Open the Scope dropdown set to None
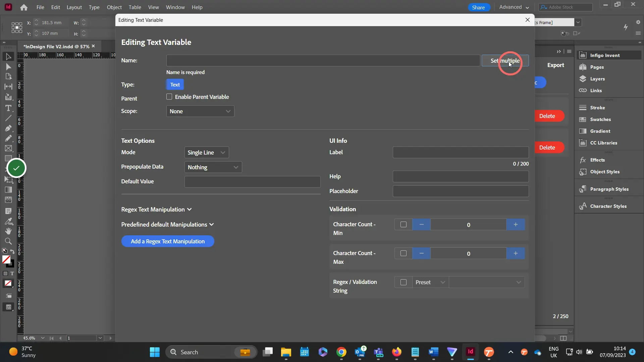Image resolution: width=644 pixels, height=362 pixels. (x=200, y=111)
